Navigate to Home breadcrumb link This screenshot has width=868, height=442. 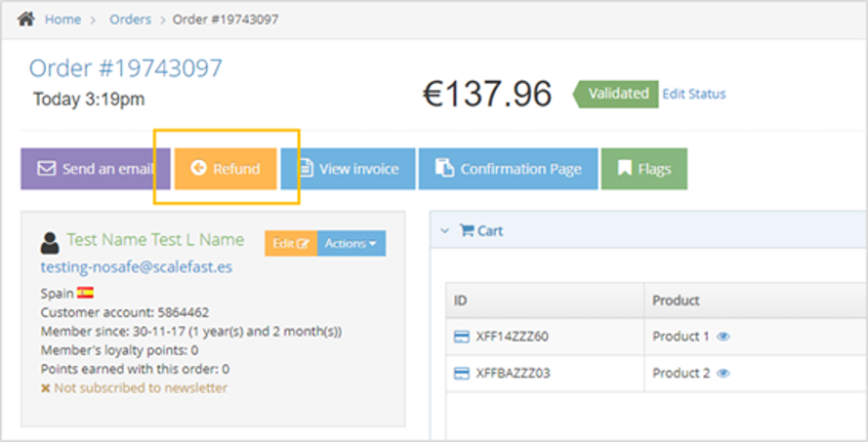[62, 20]
